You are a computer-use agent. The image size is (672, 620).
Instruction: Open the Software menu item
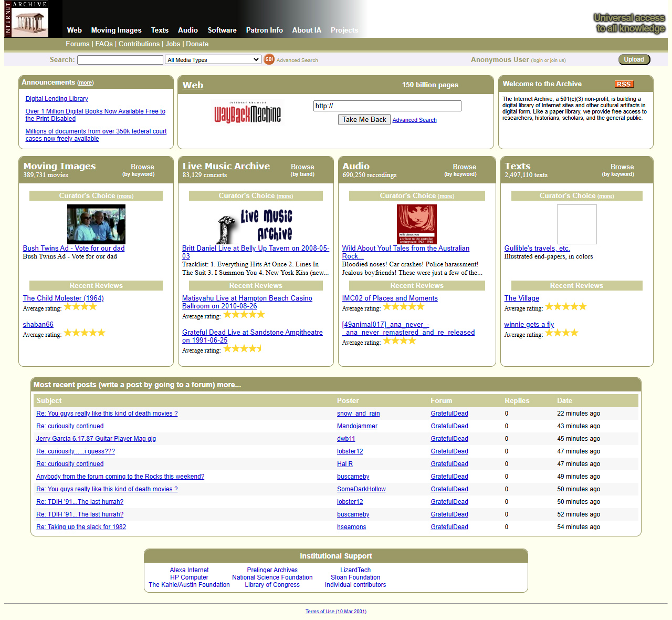tap(222, 30)
